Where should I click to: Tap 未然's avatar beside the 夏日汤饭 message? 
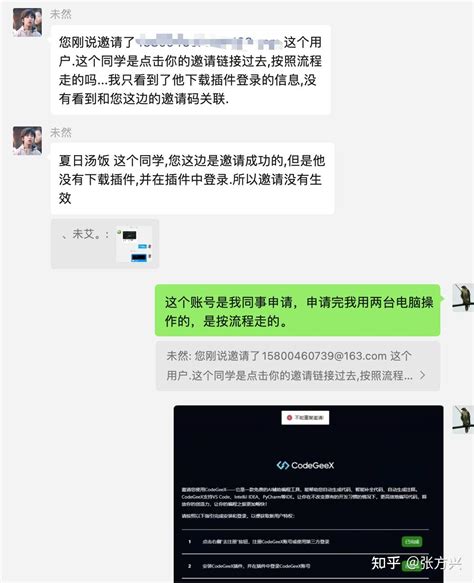coord(27,140)
